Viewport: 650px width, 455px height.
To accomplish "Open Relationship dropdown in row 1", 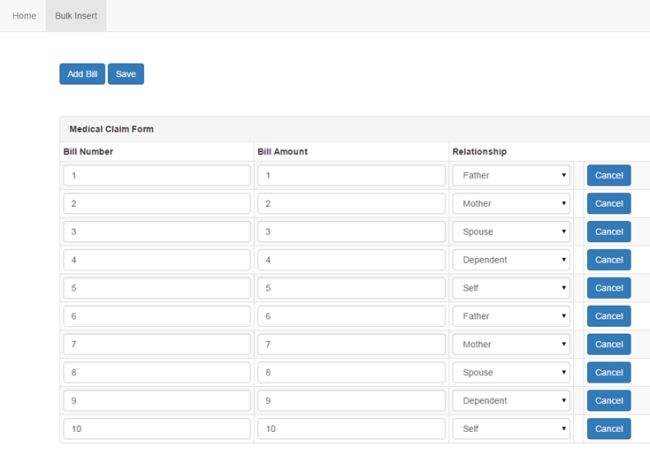I will [511, 176].
